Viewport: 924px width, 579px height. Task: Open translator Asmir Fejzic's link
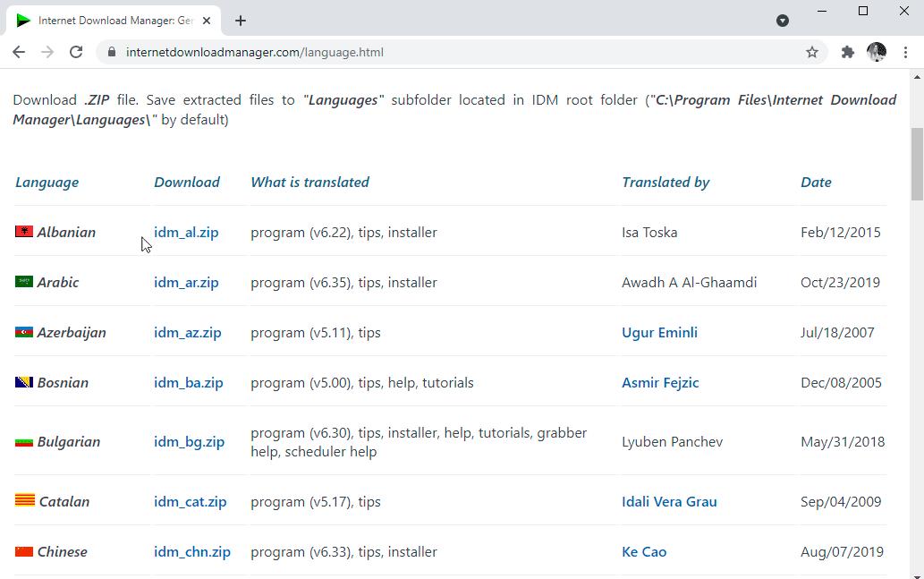click(x=660, y=382)
